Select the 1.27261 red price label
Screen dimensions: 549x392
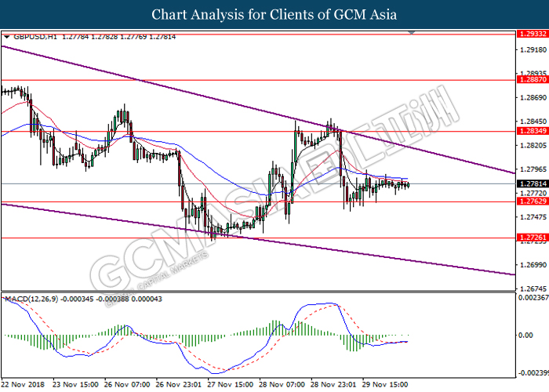click(533, 238)
